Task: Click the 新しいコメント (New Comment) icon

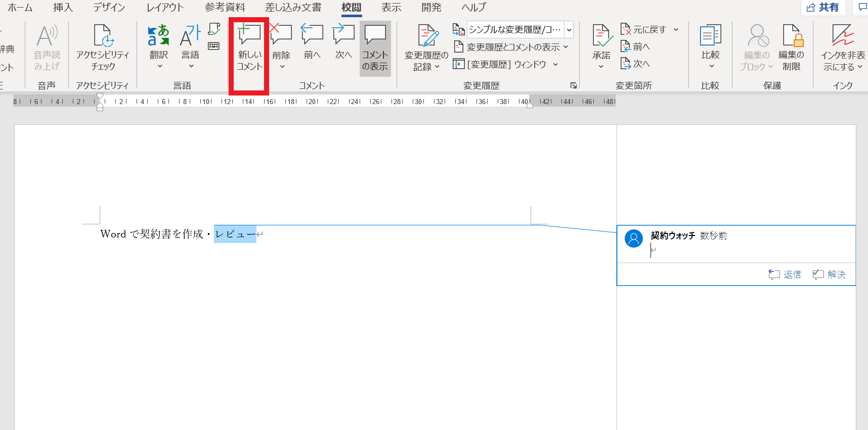Action: pos(249,48)
